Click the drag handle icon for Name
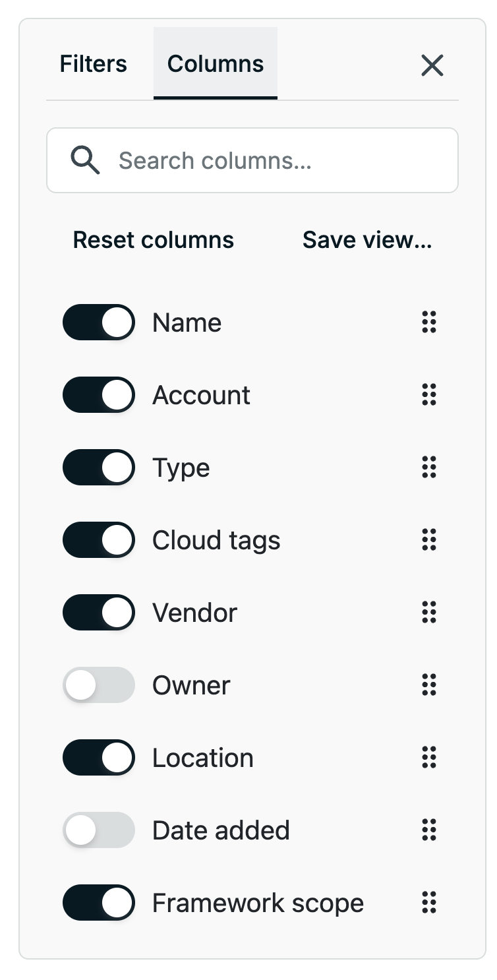This screenshot has width=497, height=980. 429,322
